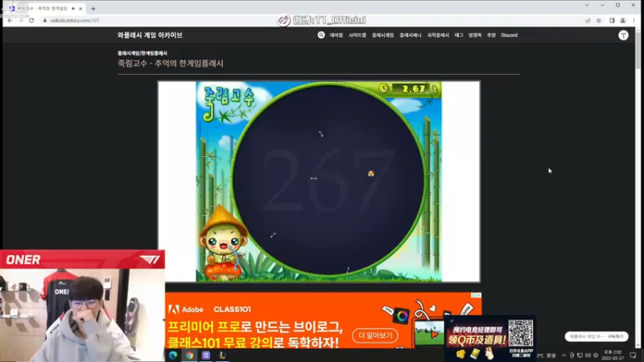This screenshot has height=362, width=644.
Task: Open the 플래시게임 menu item
Action: coord(383,35)
